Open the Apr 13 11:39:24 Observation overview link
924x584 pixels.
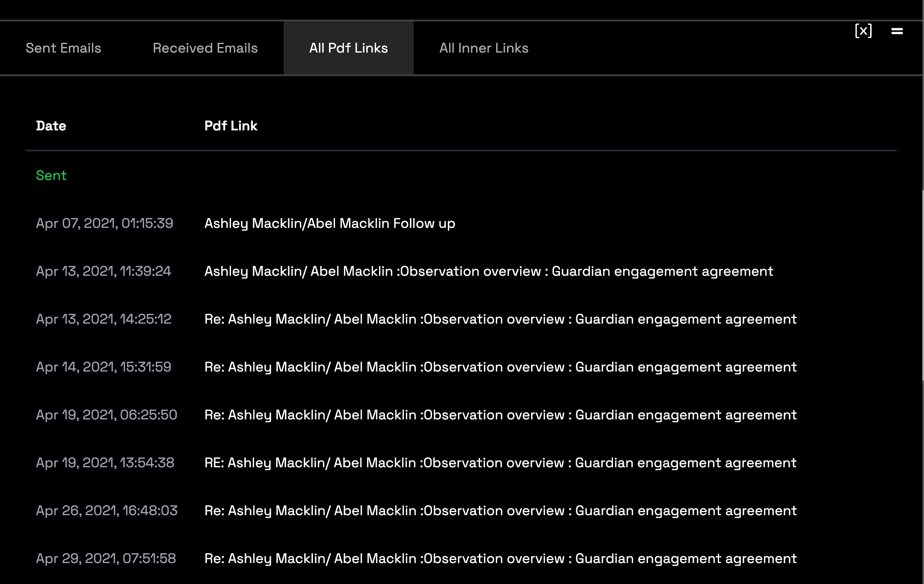pos(489,271)
